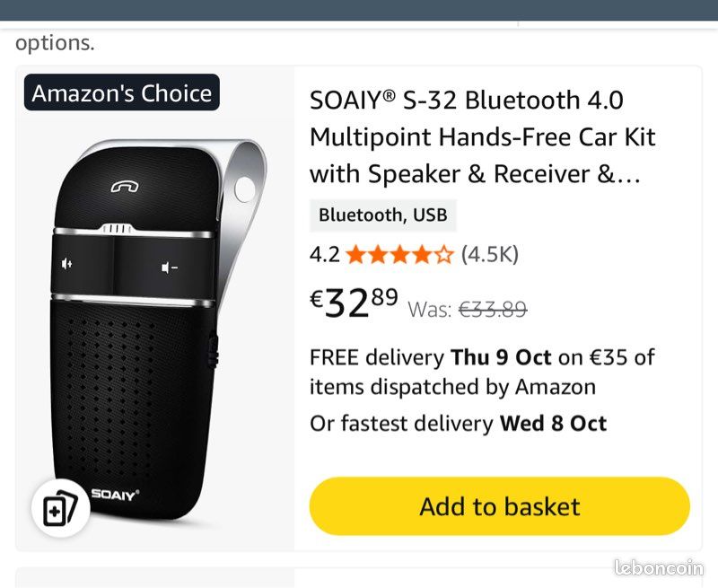Toggle the Bluetooth, USB option tag
Viewport: 718px width, 588px height.
[x=383, y=215]
